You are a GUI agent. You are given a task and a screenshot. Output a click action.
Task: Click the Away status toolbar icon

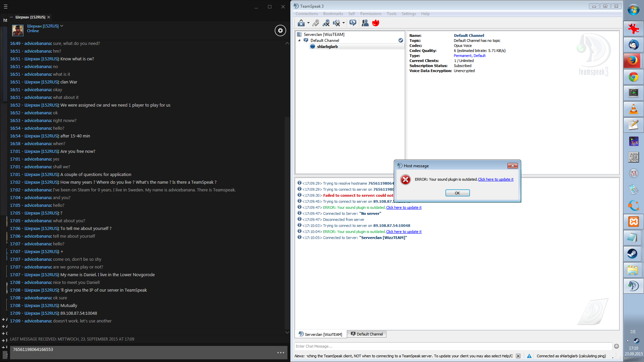coord(301,23)
